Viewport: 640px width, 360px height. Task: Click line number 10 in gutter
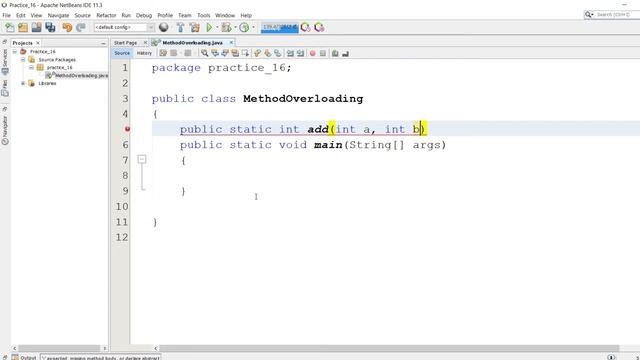[x=122, y=207]
